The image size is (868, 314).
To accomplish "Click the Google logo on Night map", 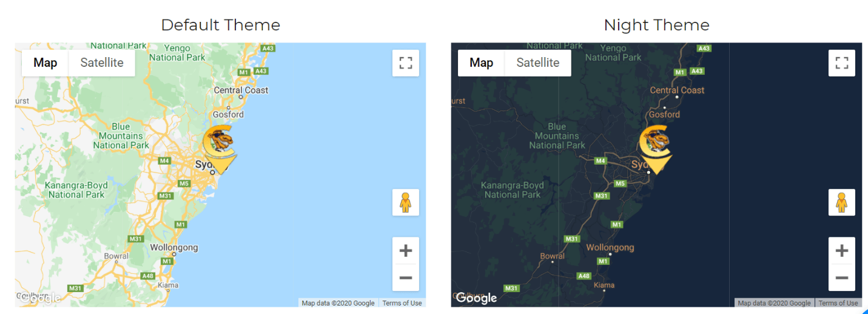I will [x=476, y=298].
